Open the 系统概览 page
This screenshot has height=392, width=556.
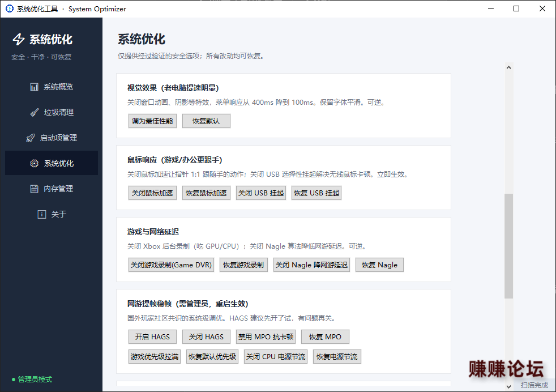pos(52,87)
